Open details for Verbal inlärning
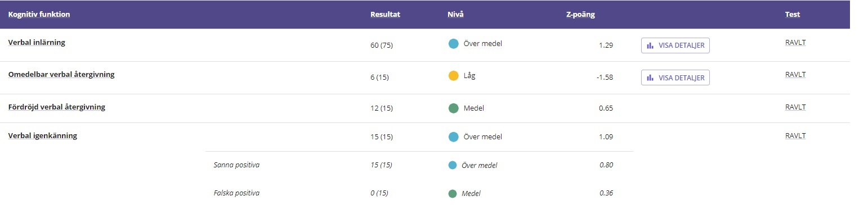Image resolution: width=868 pixels, height=205 pixels. click(675, 45)
